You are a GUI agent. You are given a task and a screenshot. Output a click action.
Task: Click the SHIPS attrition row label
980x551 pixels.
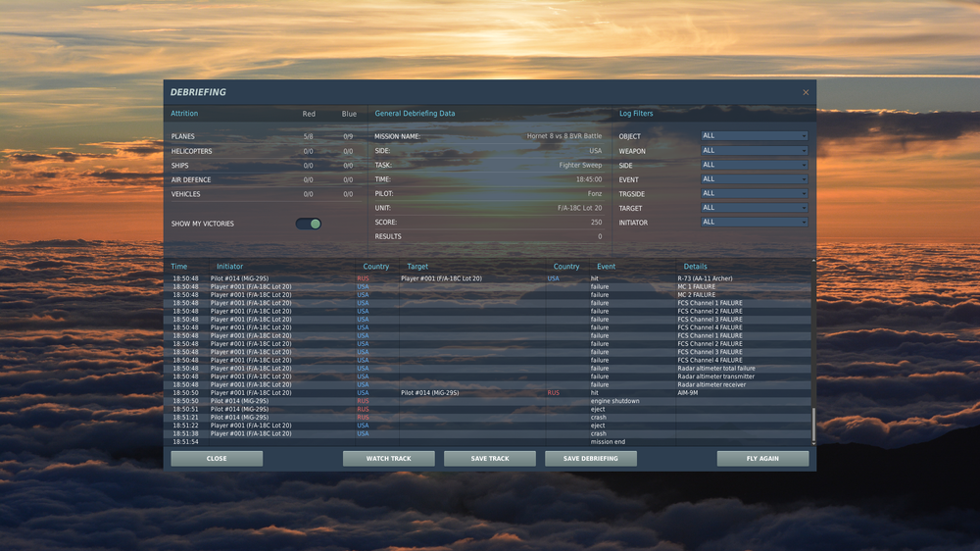pyautogui.click(x=180, y=166)
